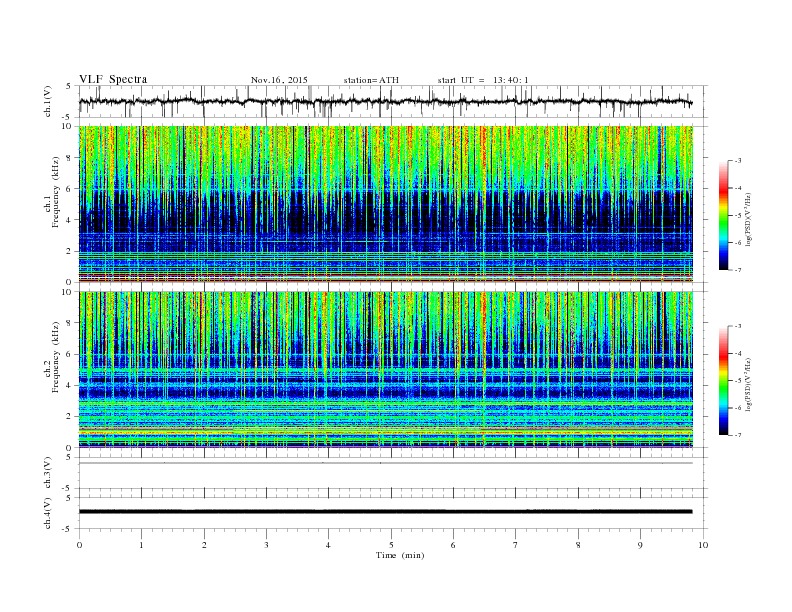The image size is (792, 612).
Task: Click the gray ch.3 voltage trace line
Action: click(x=386, y=463)
